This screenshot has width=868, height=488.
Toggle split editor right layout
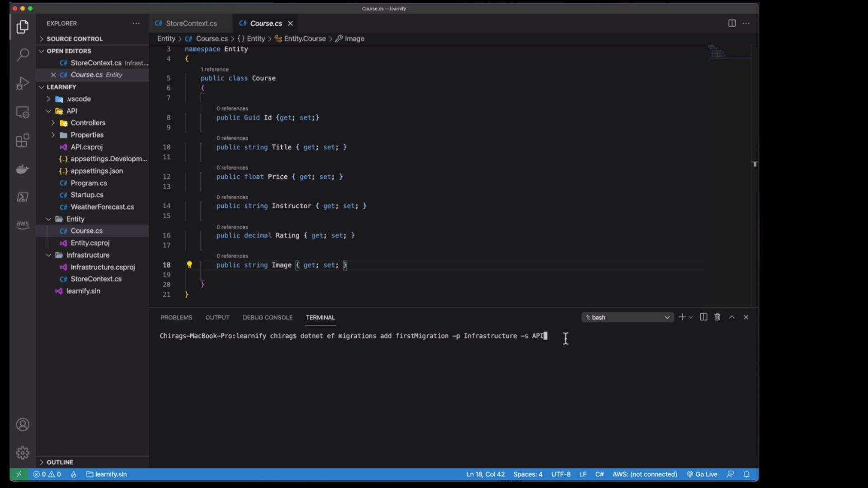pyautogui.click(x=731, y=23)
